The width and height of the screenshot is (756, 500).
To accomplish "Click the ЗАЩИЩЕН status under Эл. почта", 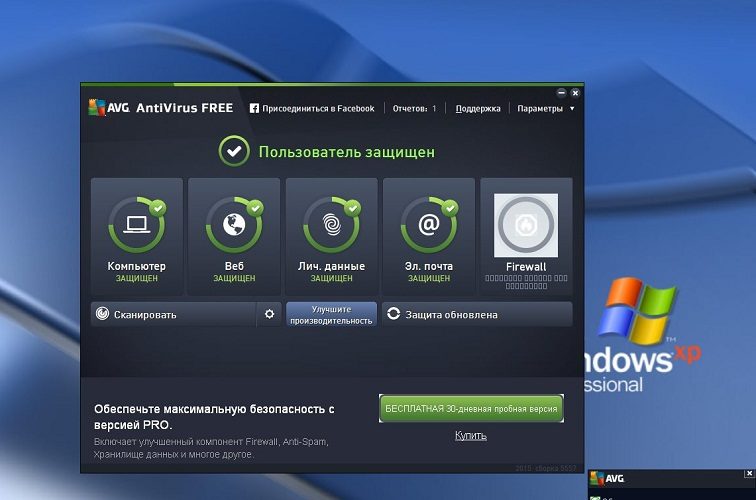I will (429, 278).
